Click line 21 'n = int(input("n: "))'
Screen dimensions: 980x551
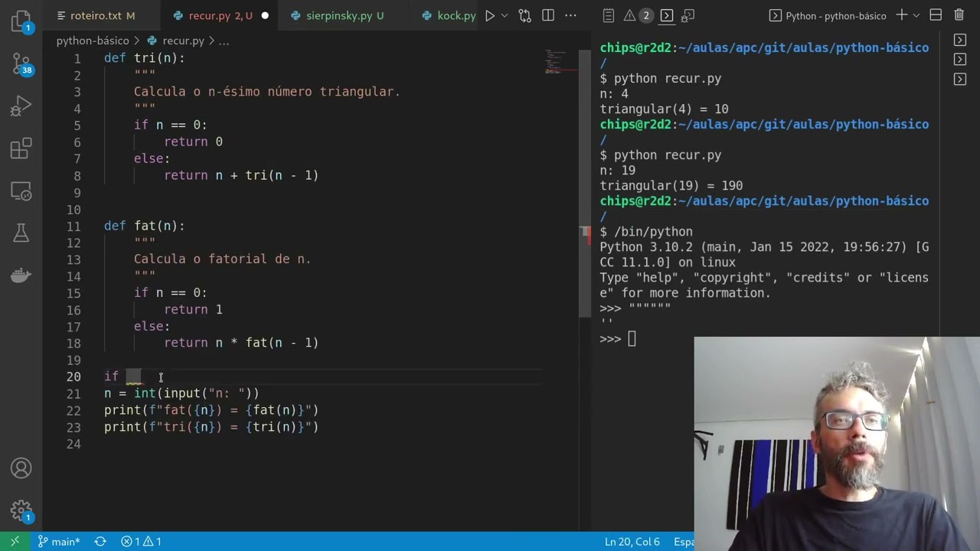click(182, 393)
